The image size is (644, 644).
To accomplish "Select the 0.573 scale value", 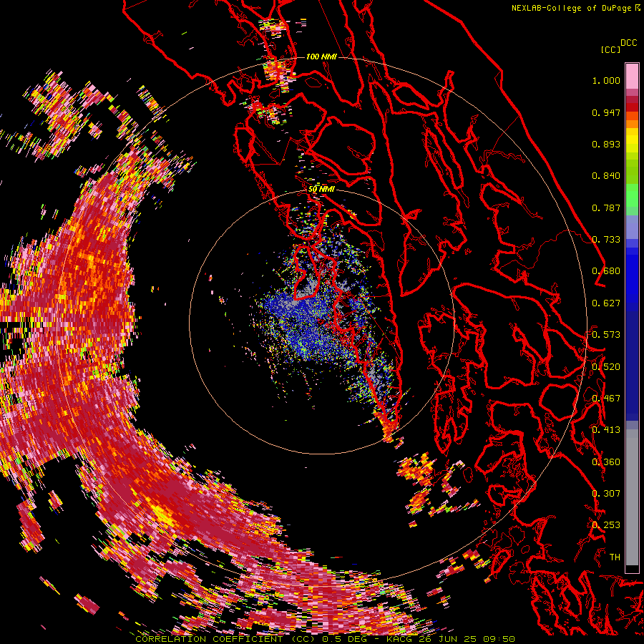I will (x=606, y=335).
